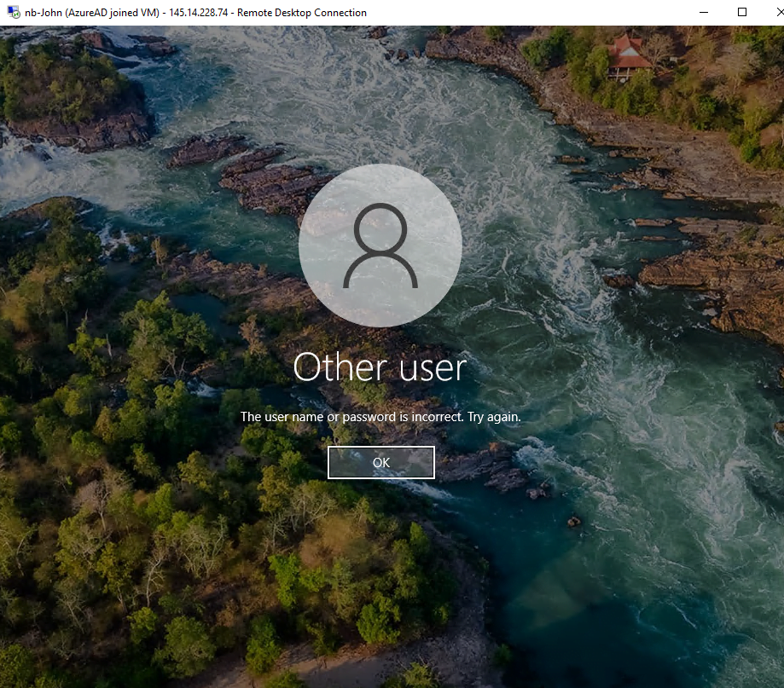Maximize the Remote Desktop Connection window
The height and width of the screenshot is (688, 784).
click(742, 13)
